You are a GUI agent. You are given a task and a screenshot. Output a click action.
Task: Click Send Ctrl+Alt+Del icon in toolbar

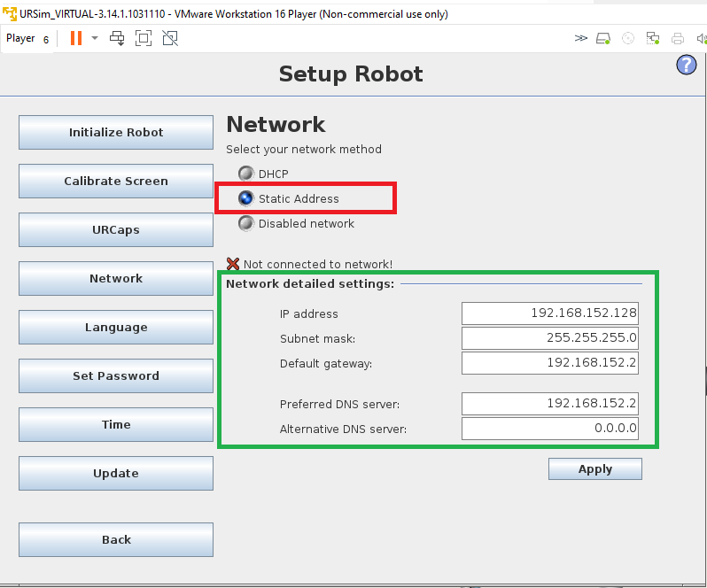[117, 38]
